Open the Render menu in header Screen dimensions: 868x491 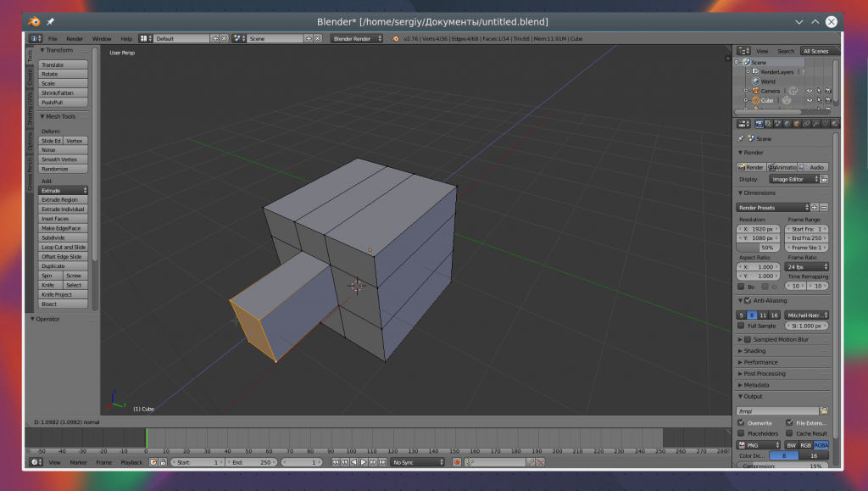tap(75, 38)
